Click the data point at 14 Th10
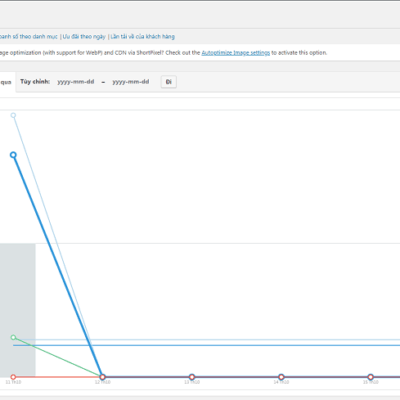400x400 pixels. click(x=281, y=377)
